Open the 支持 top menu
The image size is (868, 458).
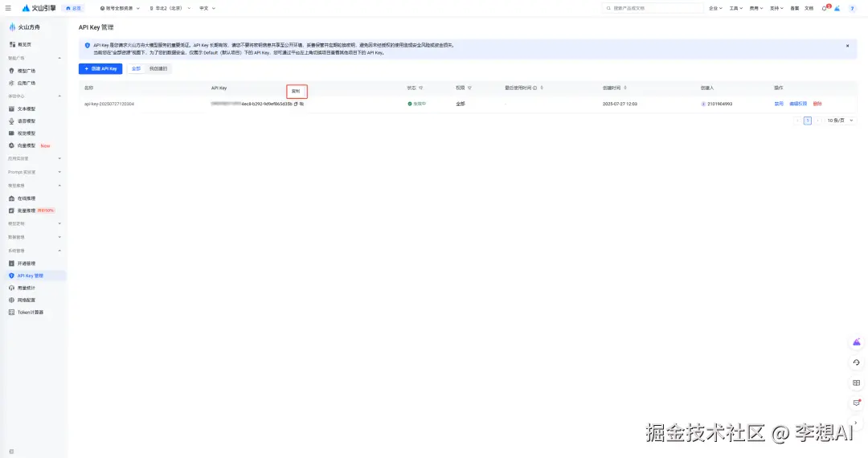point(776,8)
